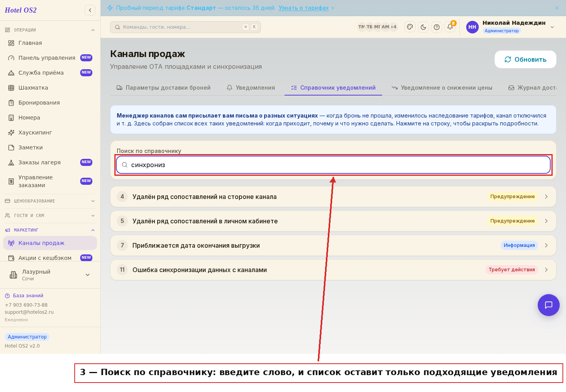The width and height of the screenshot is (566, 392).
Task: Open Заказы лагеря tent icon
Action: coord(11,162)
